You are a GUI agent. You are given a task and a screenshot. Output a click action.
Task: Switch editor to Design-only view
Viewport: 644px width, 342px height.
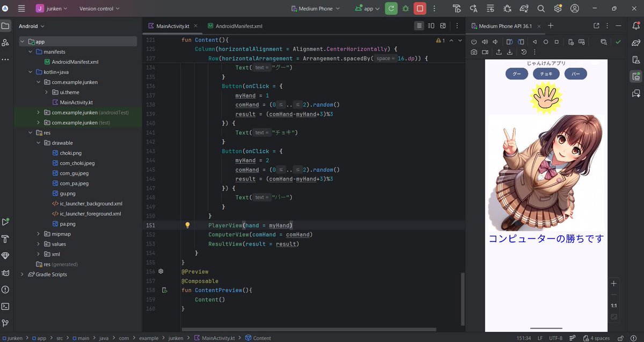pos(443,26)
